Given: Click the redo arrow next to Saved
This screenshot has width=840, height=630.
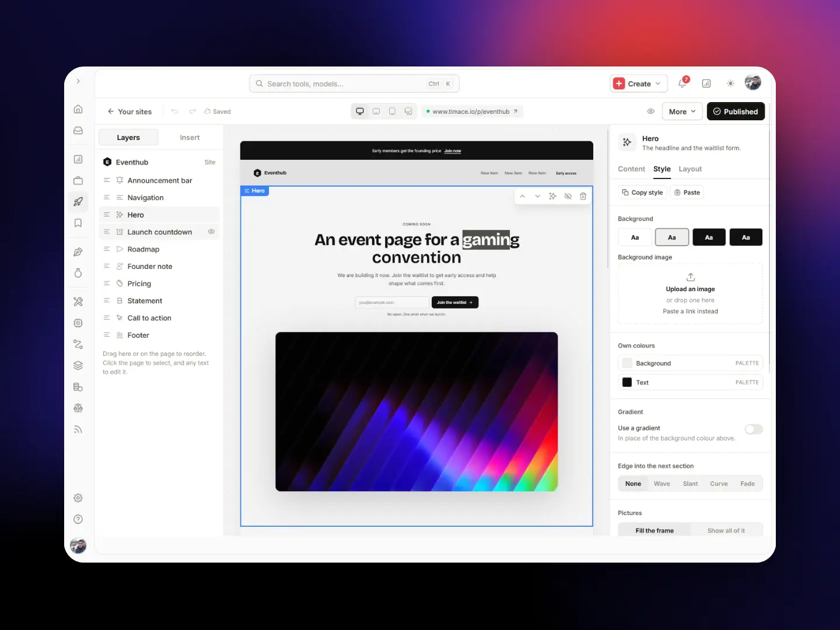Looking at the screenshot, I should pyautogui.click(x=192, y=111).
